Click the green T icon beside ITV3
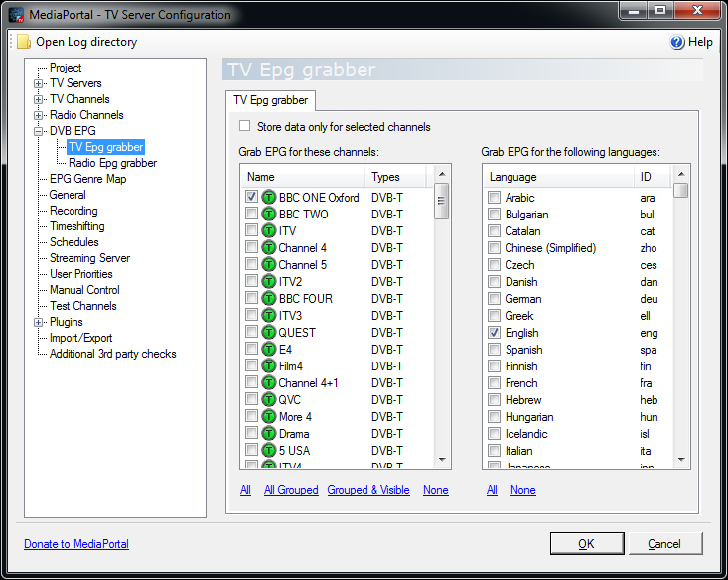This screenshot has width=728, height=580. (269, 315)
